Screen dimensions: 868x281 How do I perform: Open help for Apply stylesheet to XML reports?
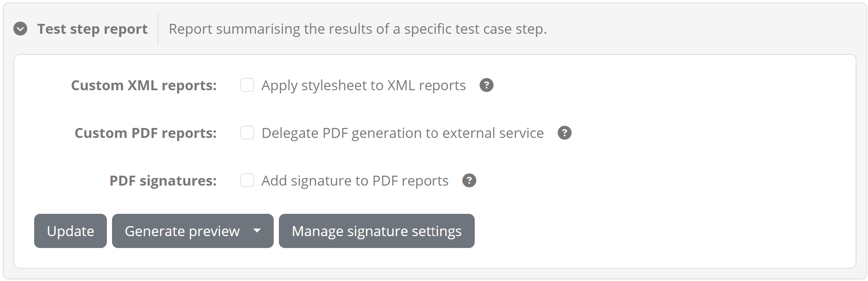(x=486, y=85)
